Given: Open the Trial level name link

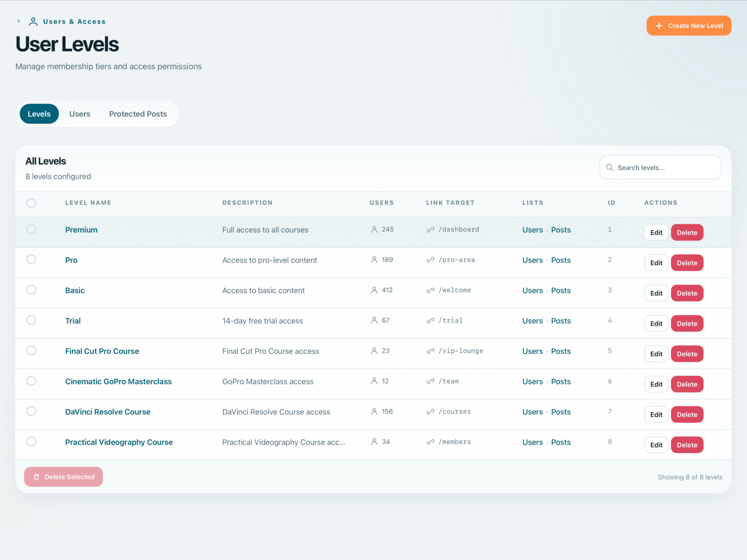Looking at the screenshot, I should coord(73,321).
